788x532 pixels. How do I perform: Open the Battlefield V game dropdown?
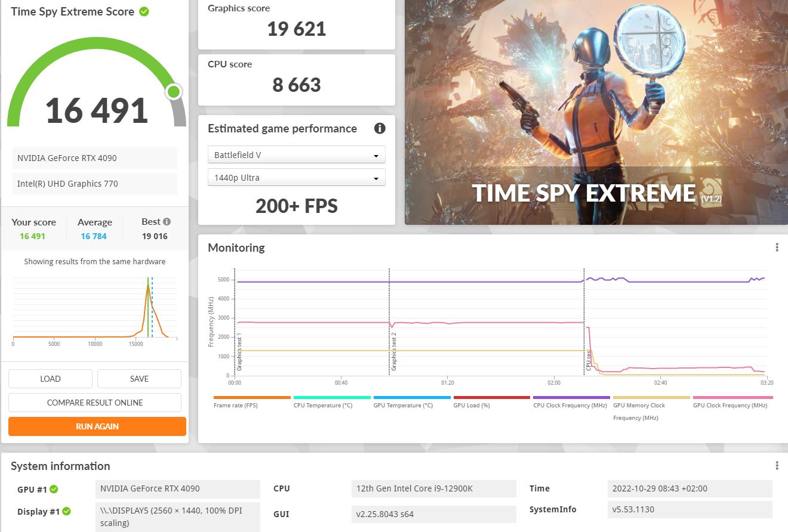[297, 154]
